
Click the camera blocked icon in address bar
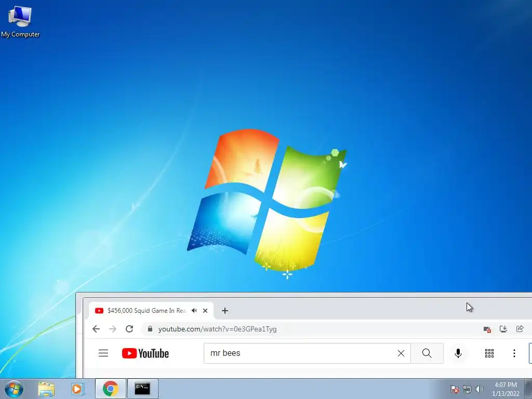click(487, 329)
